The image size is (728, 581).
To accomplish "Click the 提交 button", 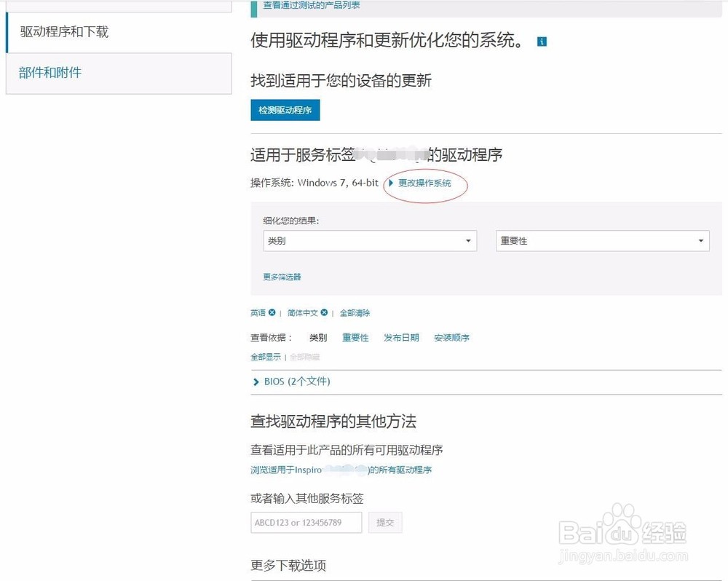I will tap(385, 522).
